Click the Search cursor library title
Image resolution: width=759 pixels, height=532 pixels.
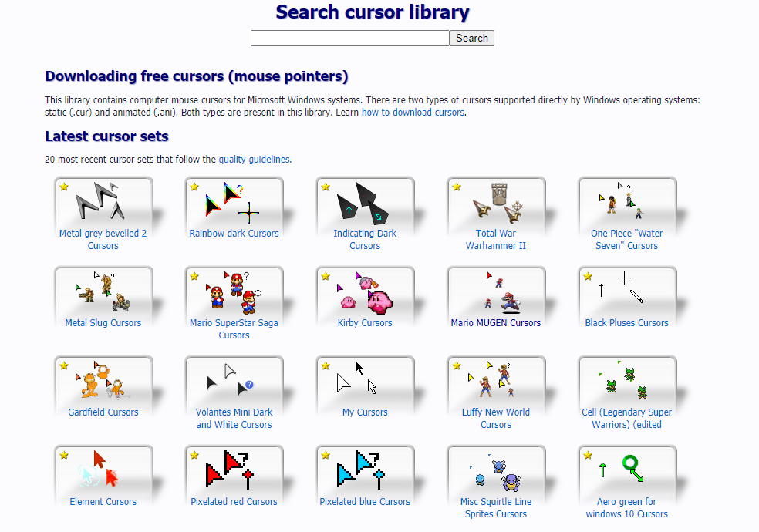(x=373, y=12)
